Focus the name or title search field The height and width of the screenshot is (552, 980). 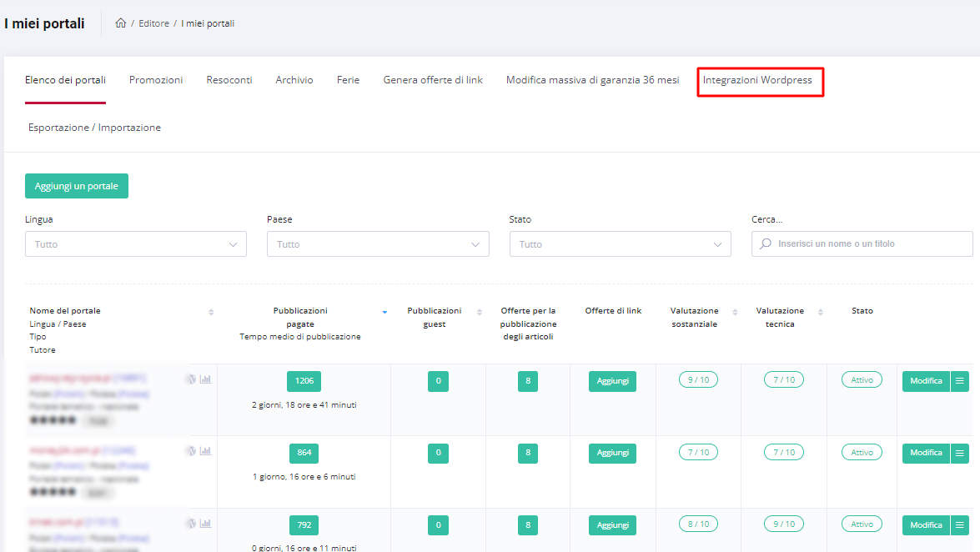[x=862, y=243]
